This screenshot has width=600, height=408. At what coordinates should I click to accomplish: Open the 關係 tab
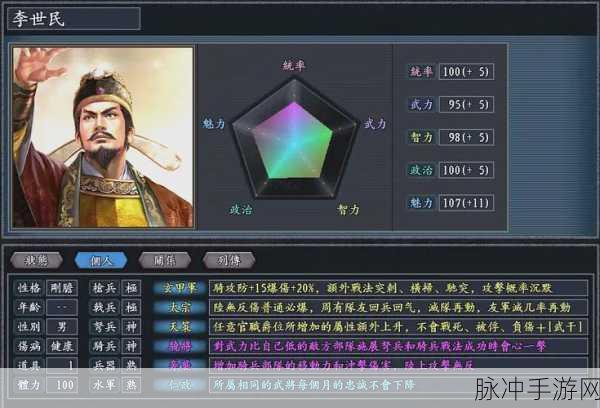pyautogui.click(x=165, y=260)
